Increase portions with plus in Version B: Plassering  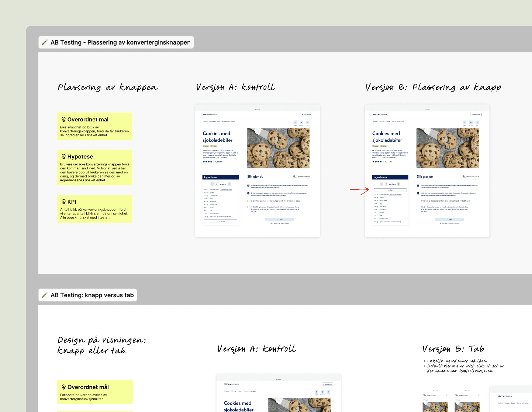399,184
